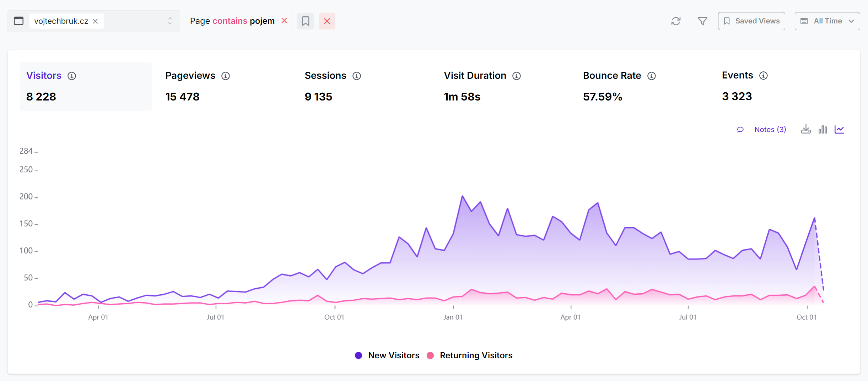The height and width of the screenshot is (381, 868).
Task: Click the 'Page contains pojem' filter text
Action: coord(232,21)
